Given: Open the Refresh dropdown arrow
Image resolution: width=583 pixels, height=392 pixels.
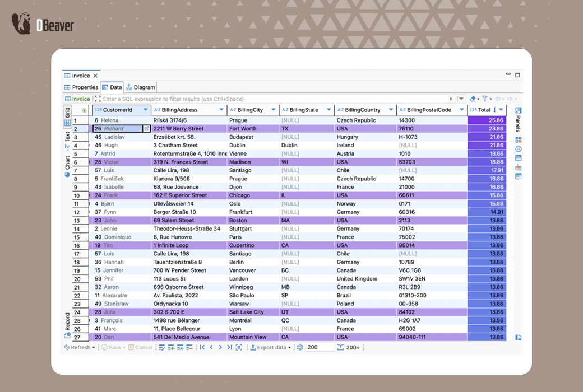Looking at the screenshot, I should point(93,347).
